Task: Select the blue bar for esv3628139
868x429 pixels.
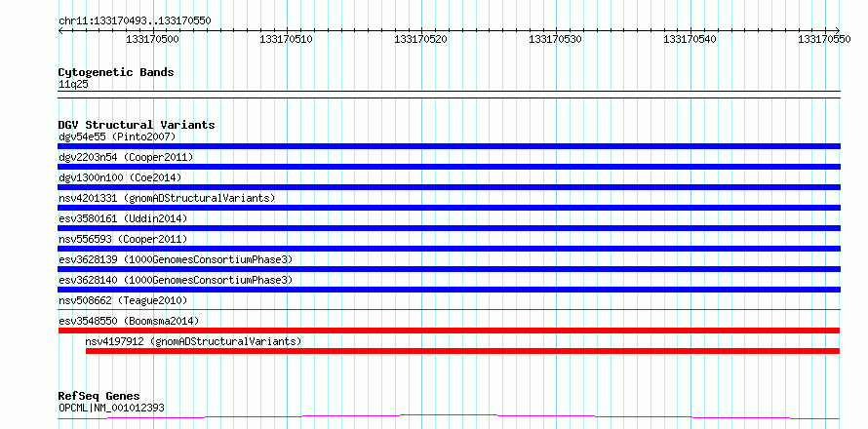Action: 449,269
